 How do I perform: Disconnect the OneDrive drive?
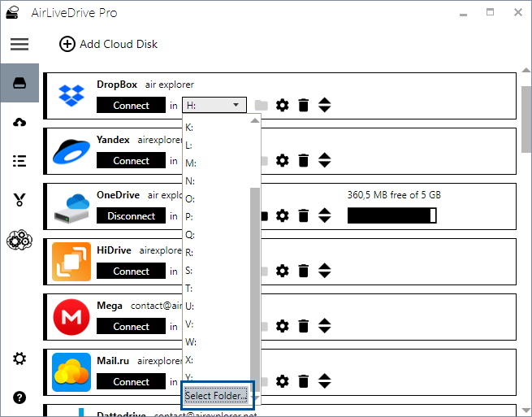pyautogui.click(x=131, y=215)
